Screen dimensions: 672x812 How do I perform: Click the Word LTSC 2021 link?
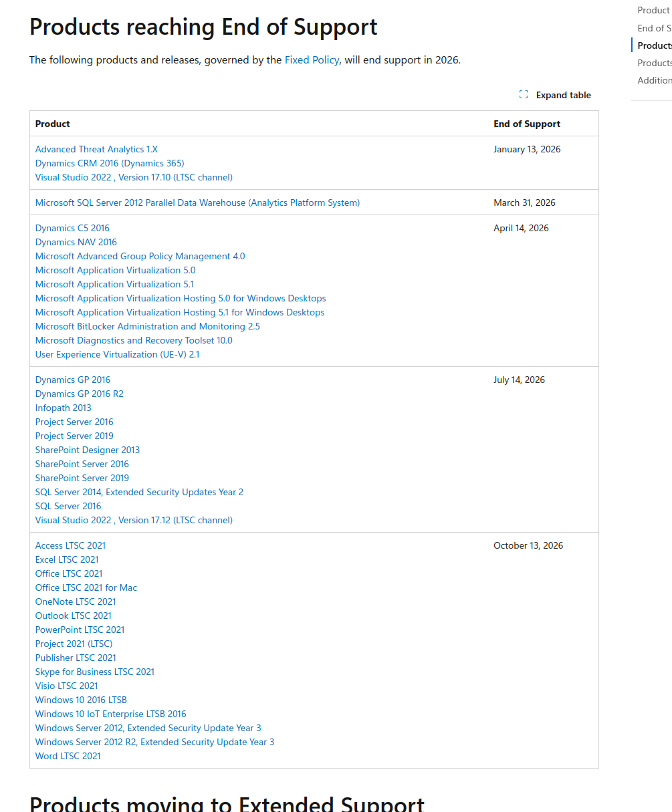pyautogui.click(x=68, y=757)
